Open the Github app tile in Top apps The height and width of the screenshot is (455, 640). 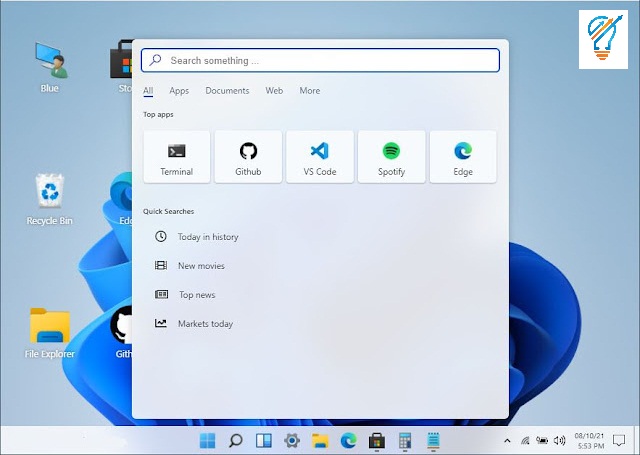(248, 157)
